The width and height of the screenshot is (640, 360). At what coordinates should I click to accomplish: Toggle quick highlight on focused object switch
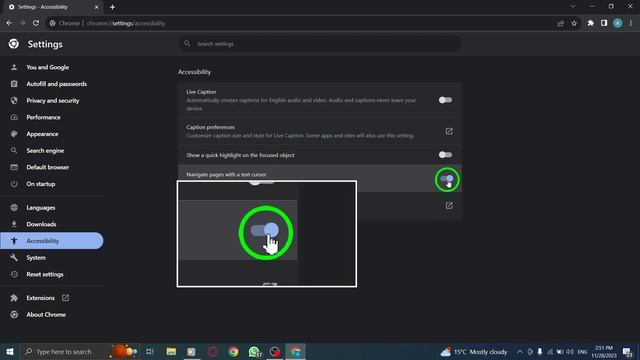[x=445, y=155]
